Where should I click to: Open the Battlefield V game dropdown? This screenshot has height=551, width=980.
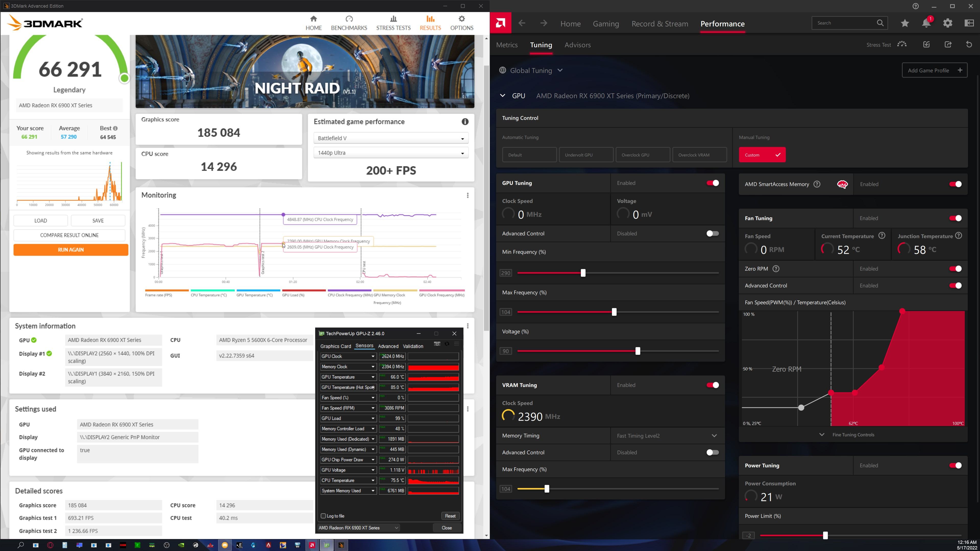391,138
